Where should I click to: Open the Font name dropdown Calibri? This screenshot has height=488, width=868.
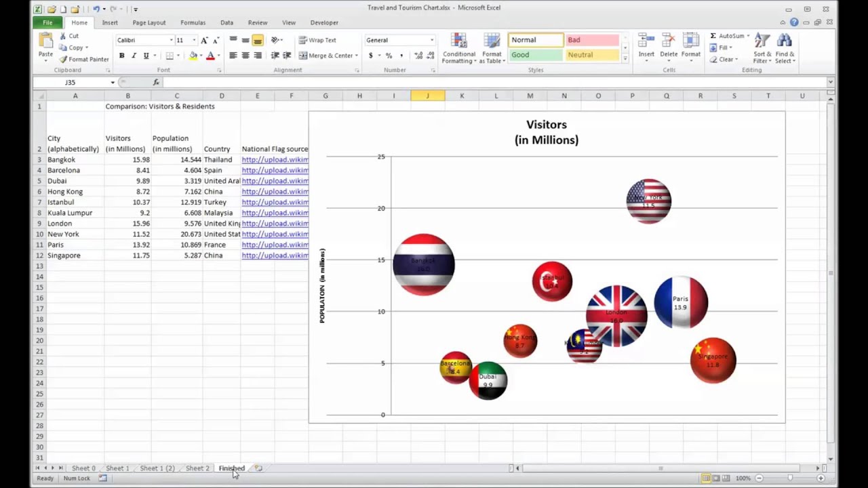click(171, 40)
